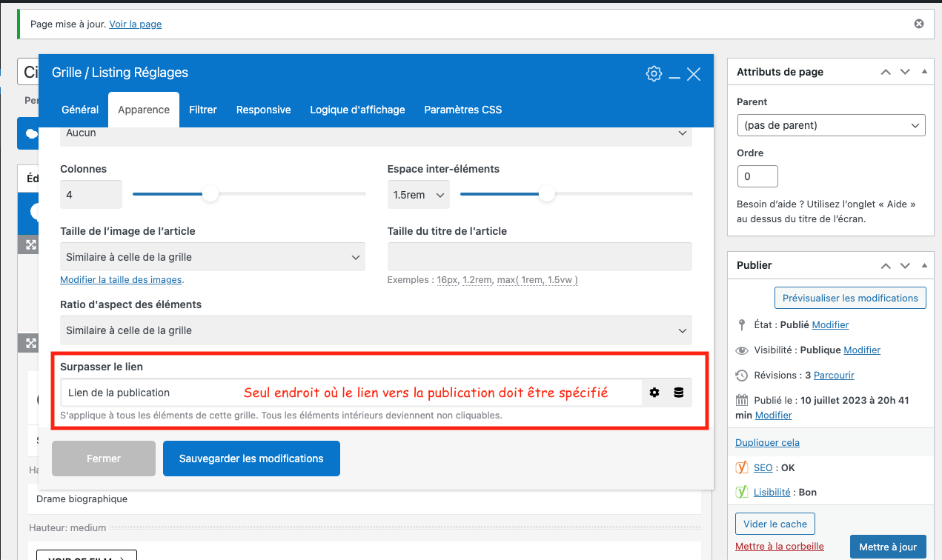Minimize the Grille / Listing Réglages dialog
The width and height of the screenshot is (942, 560).
click(674, 76)
